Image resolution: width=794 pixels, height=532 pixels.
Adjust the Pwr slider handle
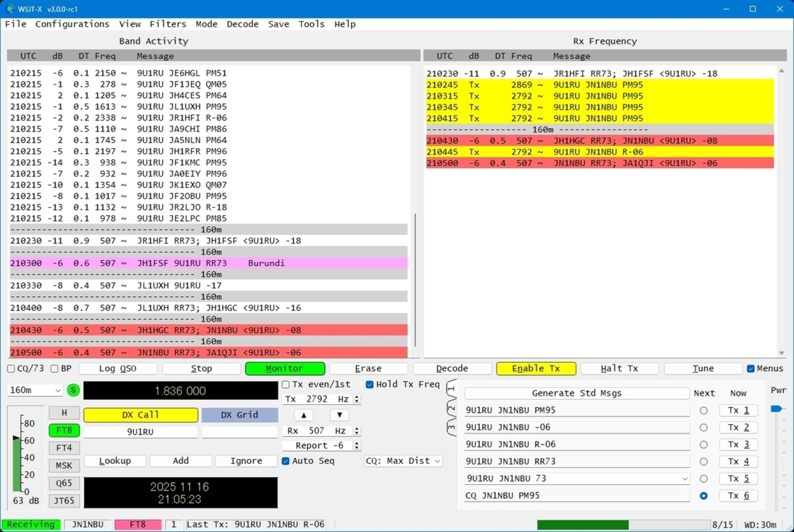point(776,409)
